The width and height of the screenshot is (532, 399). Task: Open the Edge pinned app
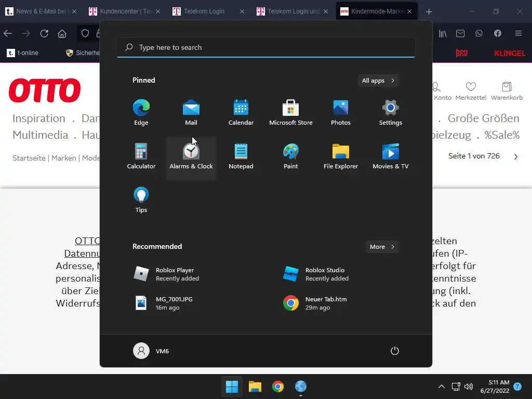point(141,113)
